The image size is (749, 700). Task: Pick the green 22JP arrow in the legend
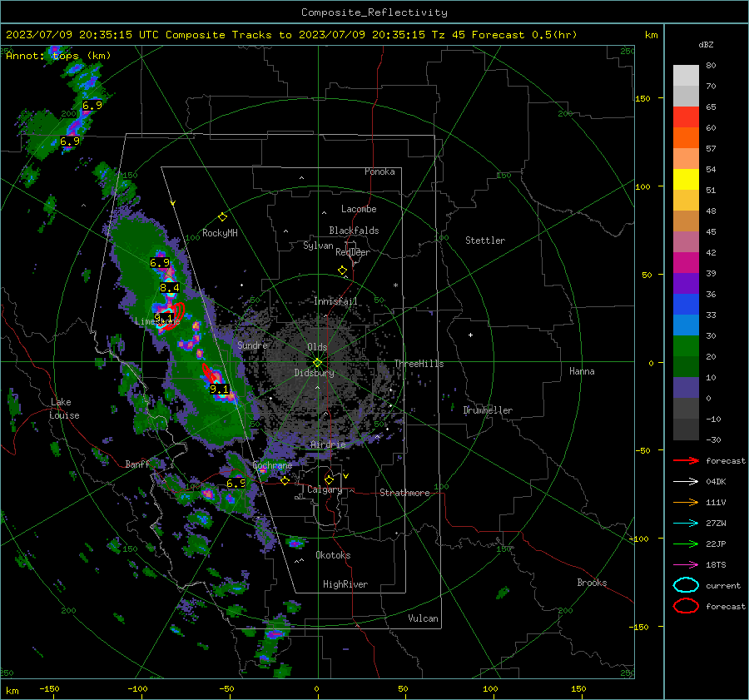point(686,544)
